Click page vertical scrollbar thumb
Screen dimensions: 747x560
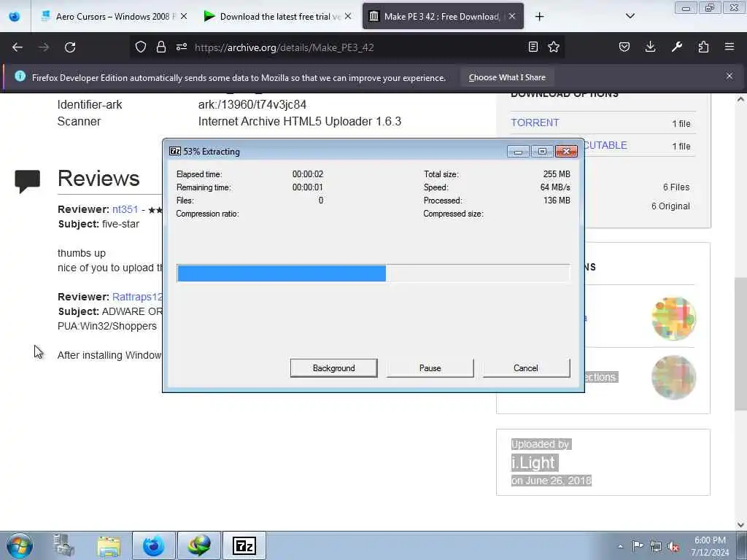tap(740, 343)
